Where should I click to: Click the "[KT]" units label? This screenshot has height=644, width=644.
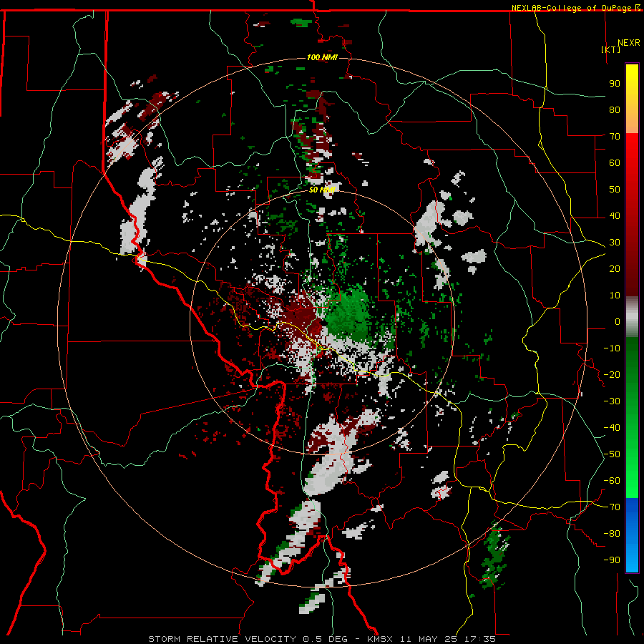[610, 49]
